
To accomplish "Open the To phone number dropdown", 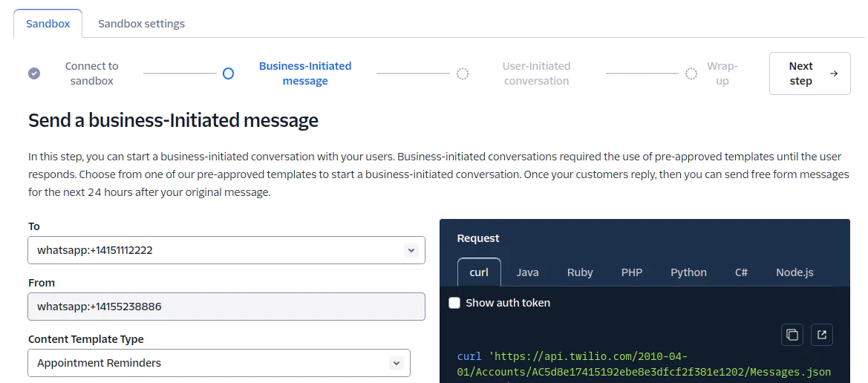I will (x=226, y=250).
